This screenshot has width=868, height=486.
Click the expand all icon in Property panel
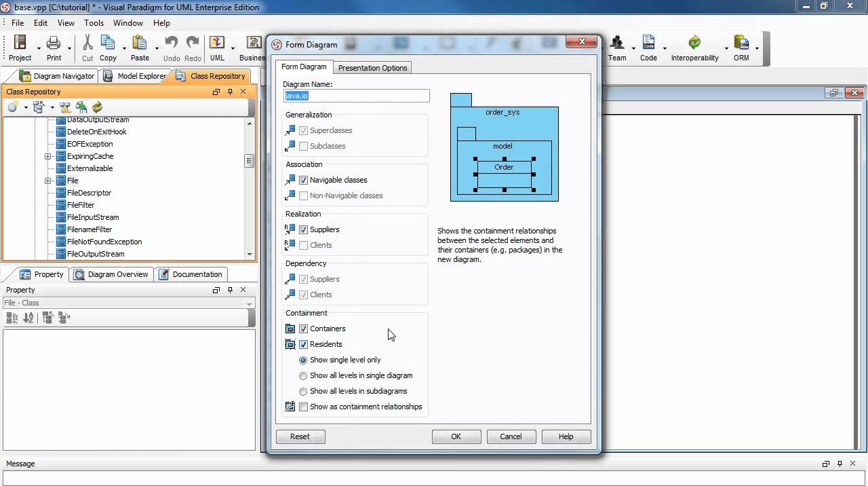point(47,318)
